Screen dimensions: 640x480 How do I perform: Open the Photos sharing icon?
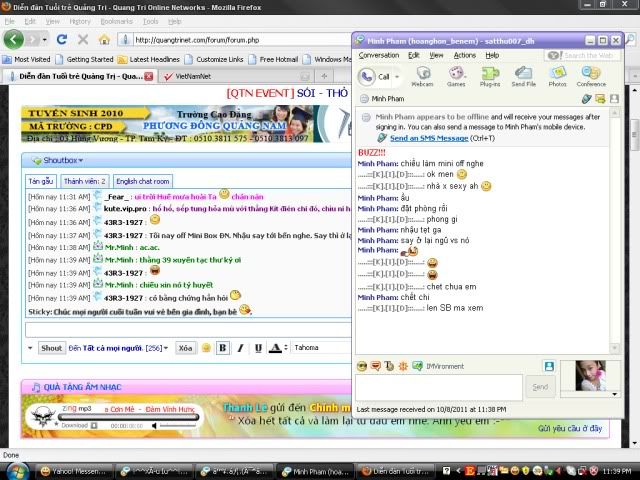coord(557,76)
